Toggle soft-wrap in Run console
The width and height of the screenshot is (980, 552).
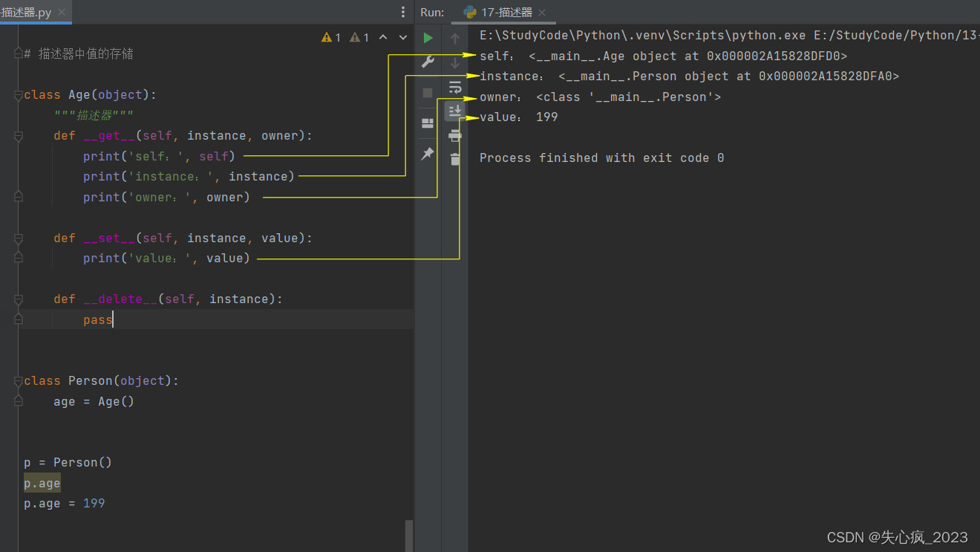click(x=455, y=87)
